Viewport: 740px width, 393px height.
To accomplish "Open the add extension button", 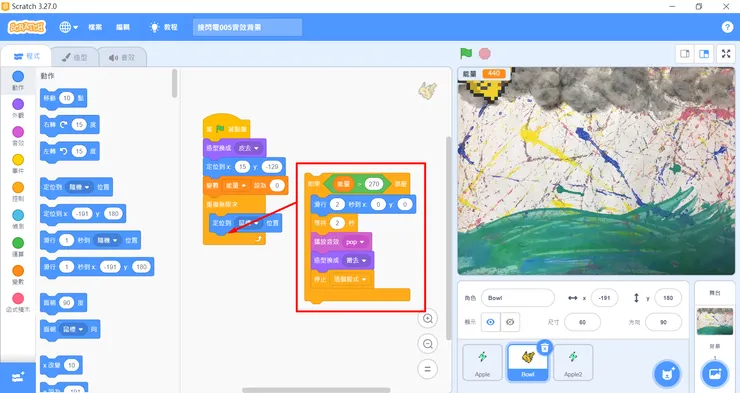I will [18, 377].
